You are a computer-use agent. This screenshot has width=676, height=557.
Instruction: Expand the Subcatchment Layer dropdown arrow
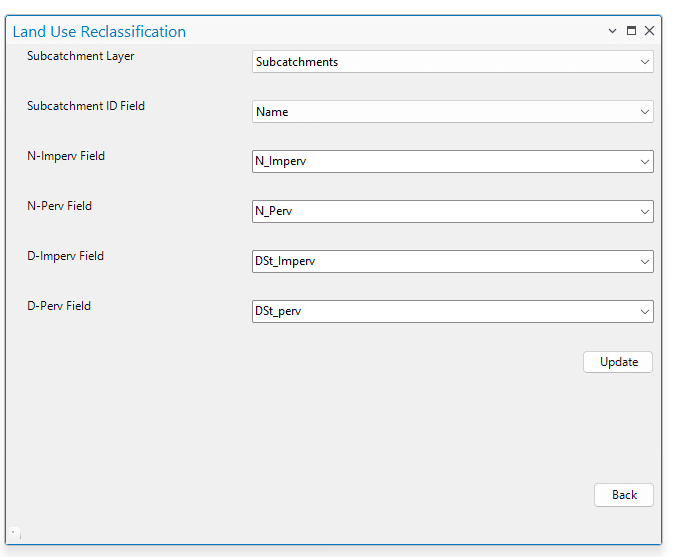point(644,62)
